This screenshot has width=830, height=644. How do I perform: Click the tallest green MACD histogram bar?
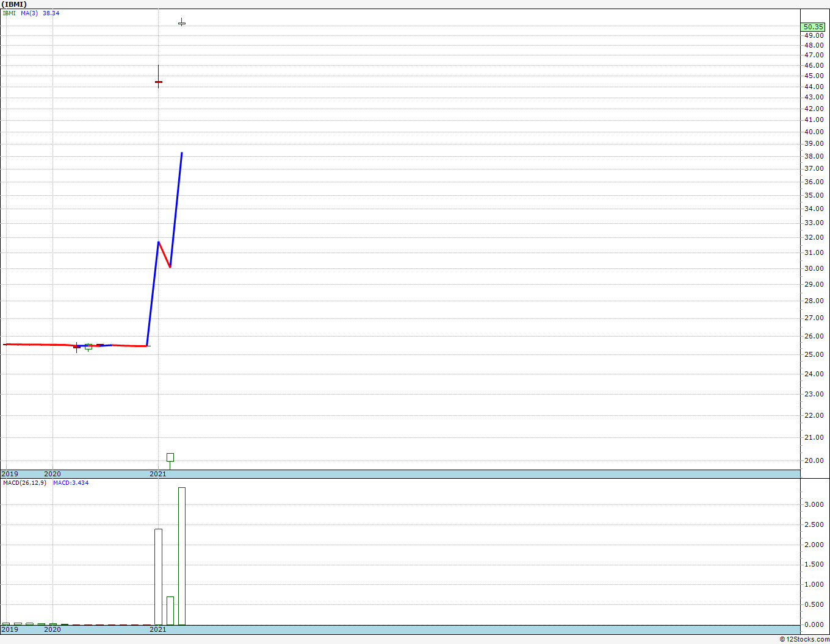[182, 556]
